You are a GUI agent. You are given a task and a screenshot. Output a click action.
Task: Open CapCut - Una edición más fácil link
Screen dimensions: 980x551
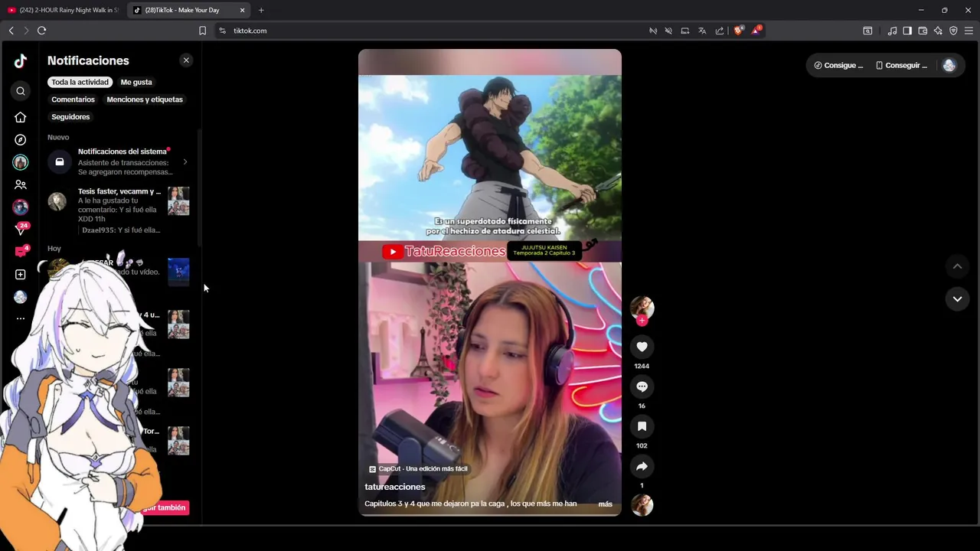coord(418,469)
